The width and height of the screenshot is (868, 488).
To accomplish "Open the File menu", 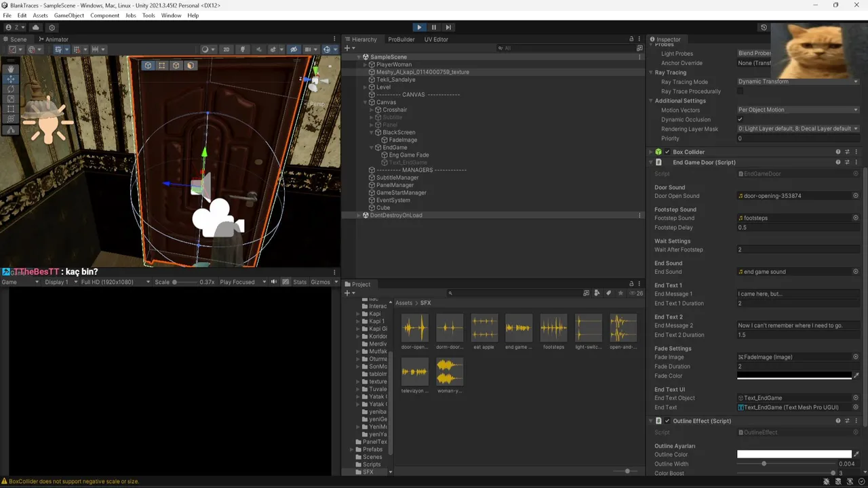I will (x=7, y=16).
